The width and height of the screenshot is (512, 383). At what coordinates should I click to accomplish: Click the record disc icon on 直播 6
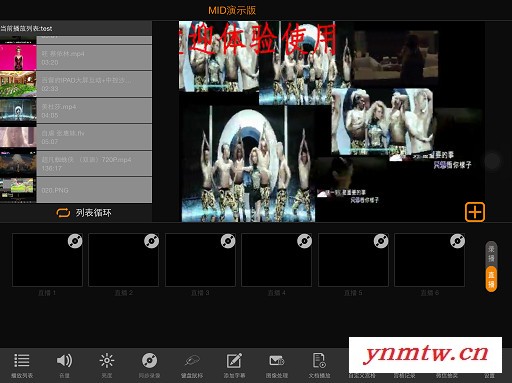457,241
